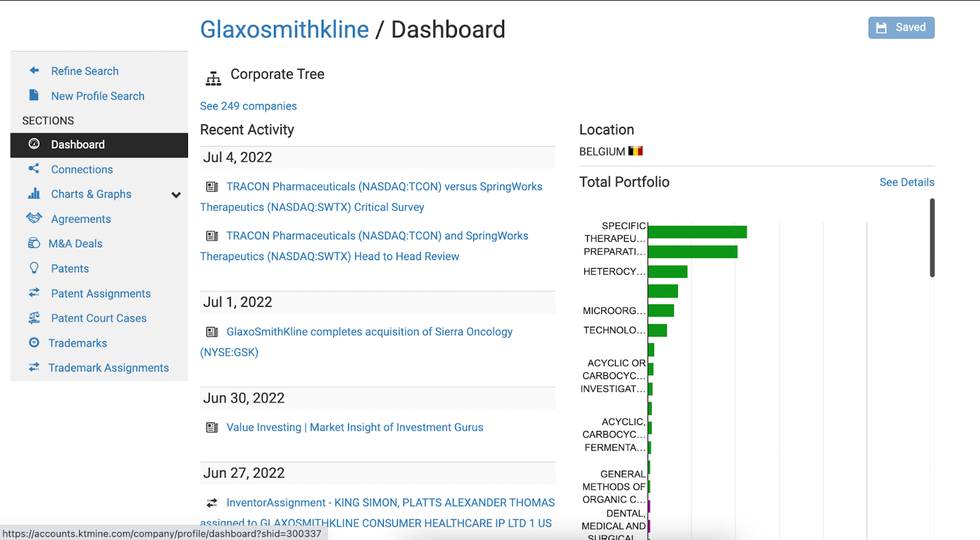Click news icon beside Sierra Oncology acquisition article
This screenshot has width=980, height=540.
[212, 332]
